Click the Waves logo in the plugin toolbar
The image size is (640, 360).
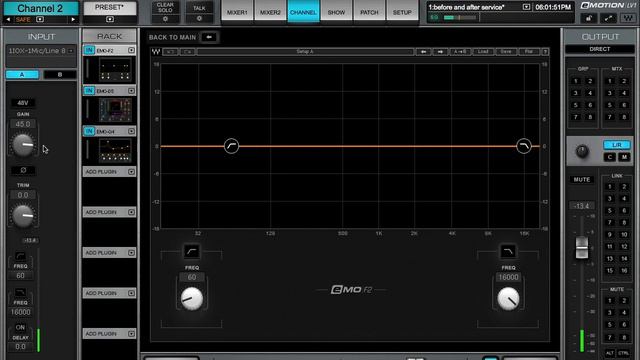[156, 52]
